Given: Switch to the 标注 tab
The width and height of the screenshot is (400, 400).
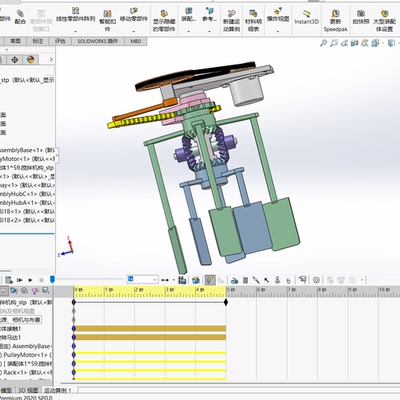Looking at the screenshot, I should 38,41.
